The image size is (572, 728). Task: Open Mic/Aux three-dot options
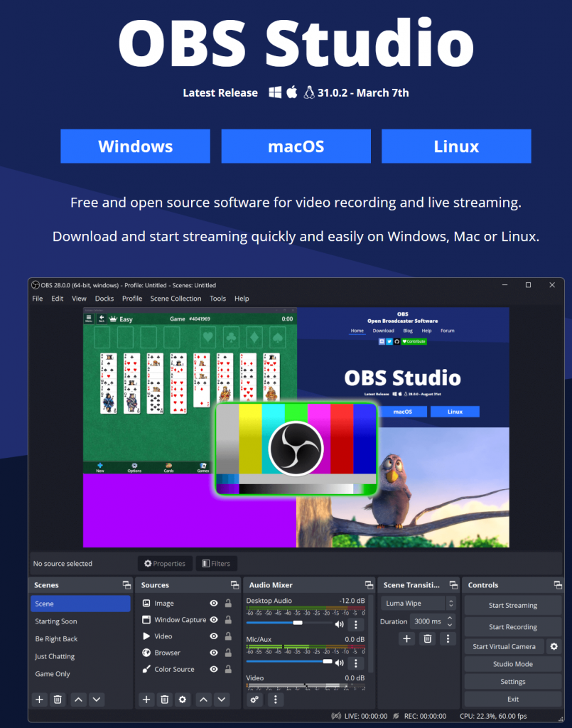(x=356, y=663)
